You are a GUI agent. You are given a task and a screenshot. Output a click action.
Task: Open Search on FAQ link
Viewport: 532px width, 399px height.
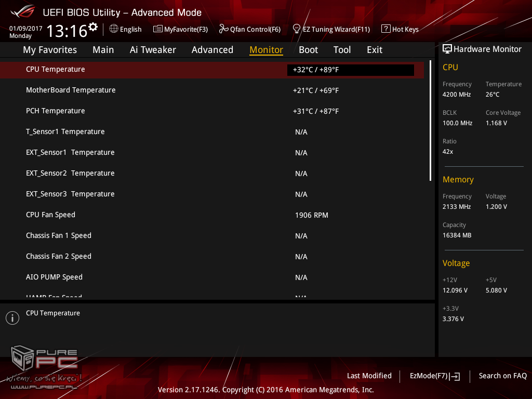[502, 376]
